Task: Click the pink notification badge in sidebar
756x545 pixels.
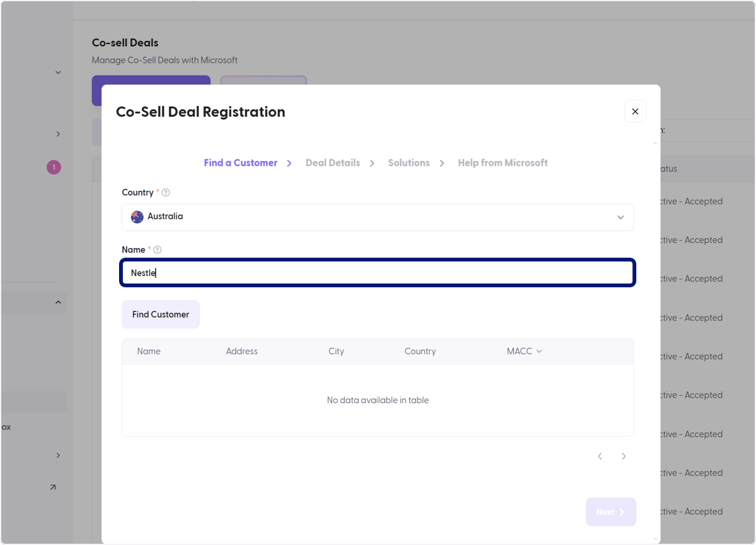Action: [54, 168]
